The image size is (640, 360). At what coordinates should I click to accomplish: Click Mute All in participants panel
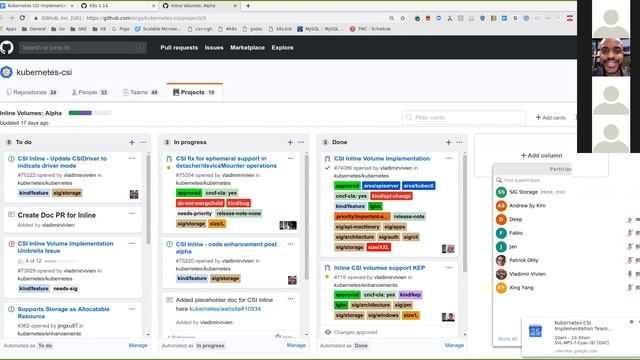click(508, 339)
